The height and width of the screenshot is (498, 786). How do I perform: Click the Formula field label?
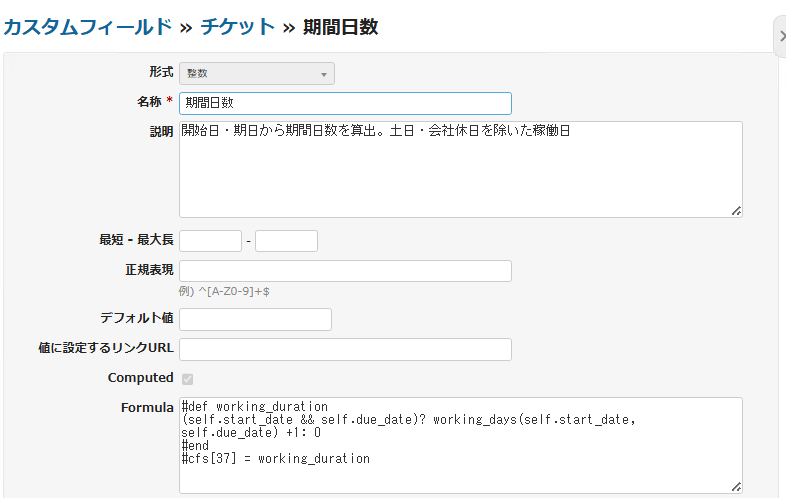coord(147,408)
